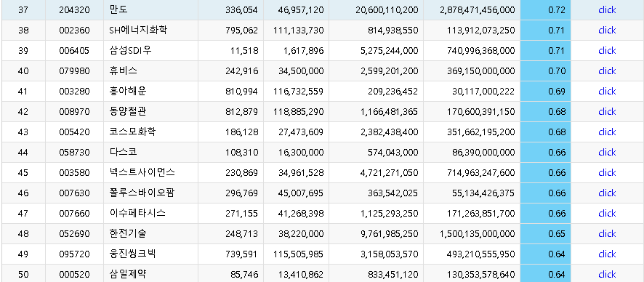
Task: Open the click link for 한전기술 row
Action: click(x=607, y=233)
